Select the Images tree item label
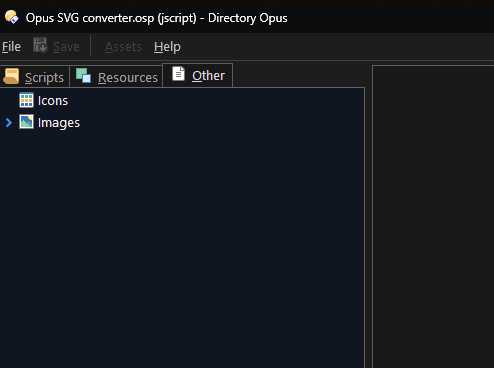 59,123
